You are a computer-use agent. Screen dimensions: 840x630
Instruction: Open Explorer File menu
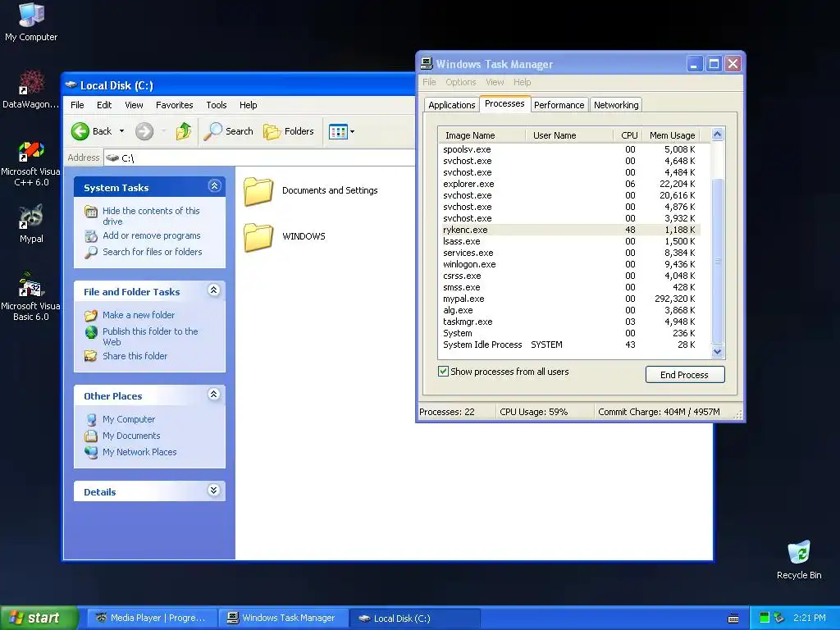[77, 105]
